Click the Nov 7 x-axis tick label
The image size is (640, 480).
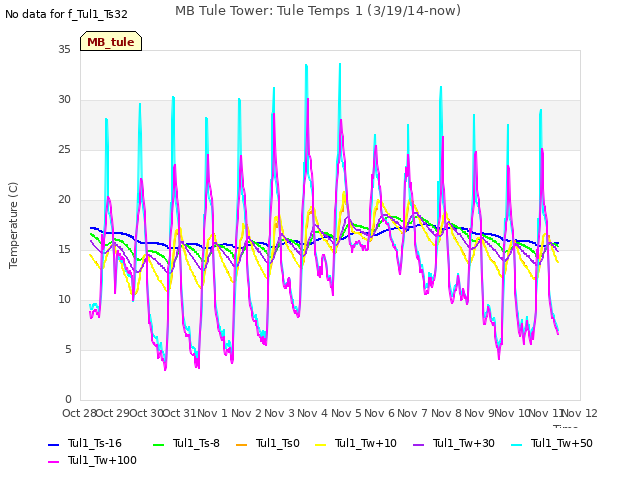click(x=413, y=413)
